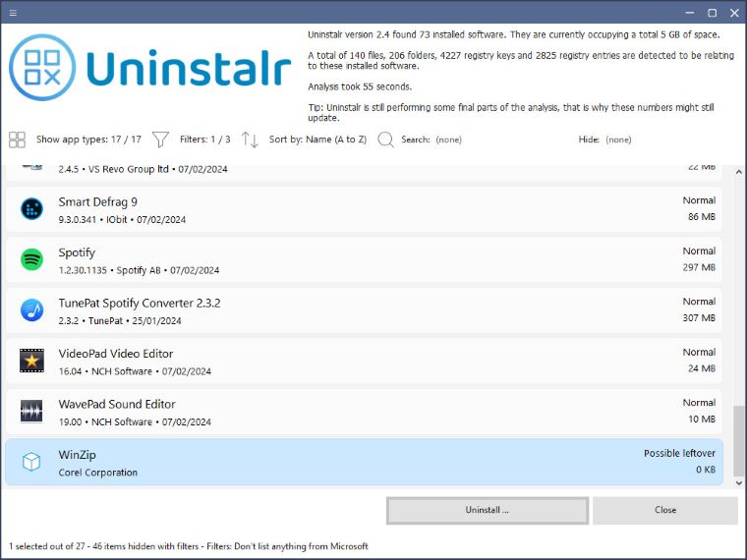This screenshot has height=560, width=747.
Task: Click 19.00 NCH Software details line
Action: [135, 421]
